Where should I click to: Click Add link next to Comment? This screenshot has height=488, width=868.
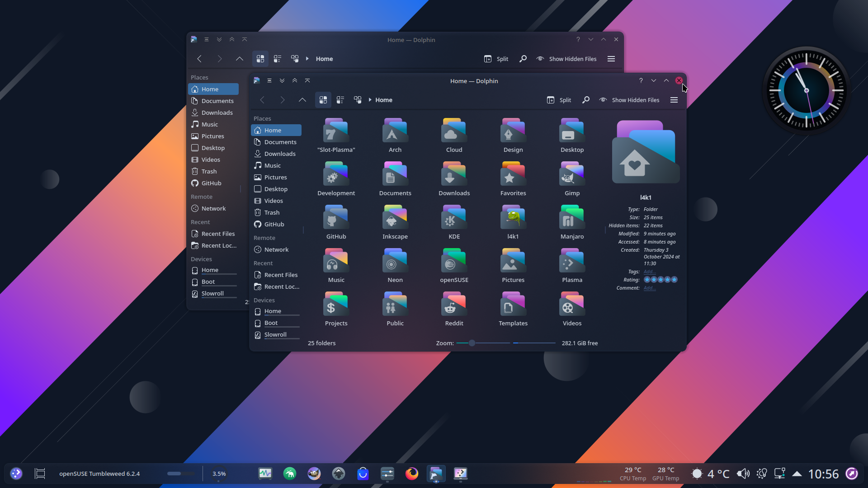coord(650,288)
